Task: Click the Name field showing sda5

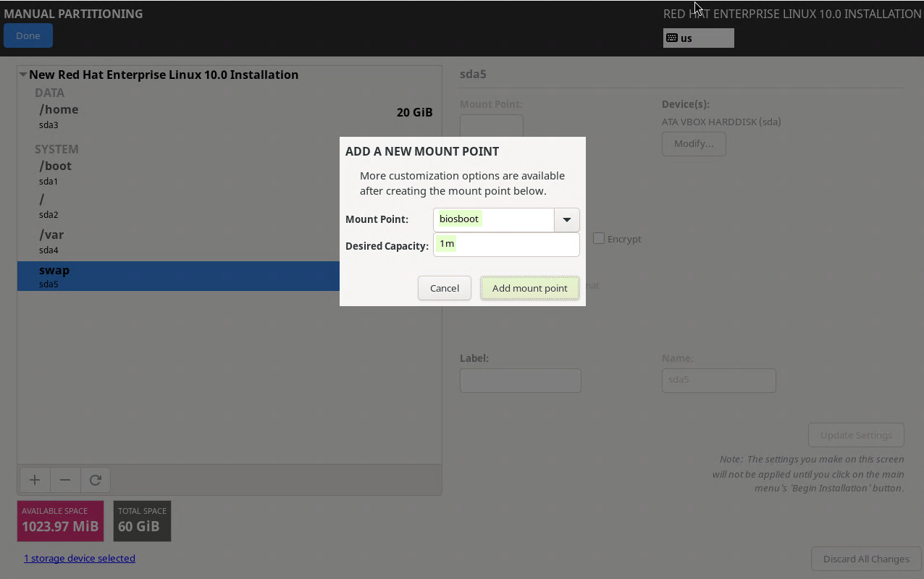Action: [x=719, y=381]
